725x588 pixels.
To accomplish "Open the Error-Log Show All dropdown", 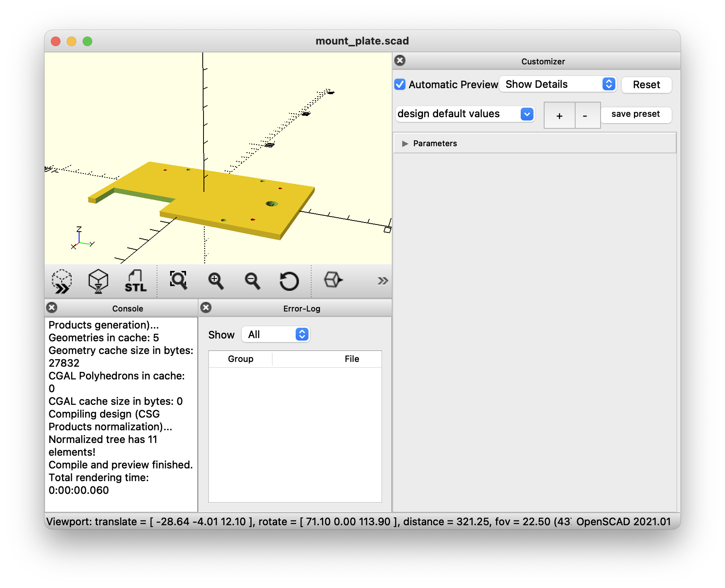I will [276, 335].
